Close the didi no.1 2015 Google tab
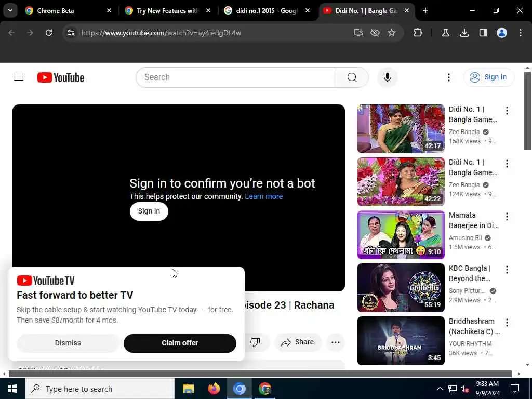Screen dimensions: 532x399 coord(308,10)
